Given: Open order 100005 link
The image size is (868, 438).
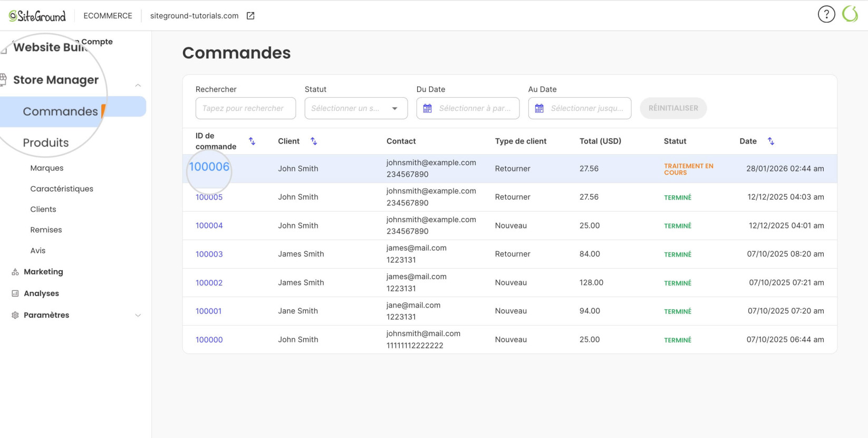Looking at the screenshot, I should 209,197.
